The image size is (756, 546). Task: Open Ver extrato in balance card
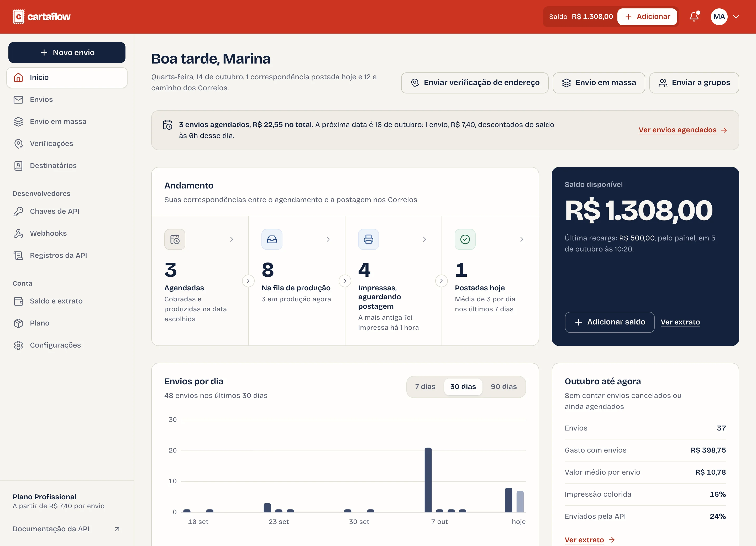coord(680,322)
